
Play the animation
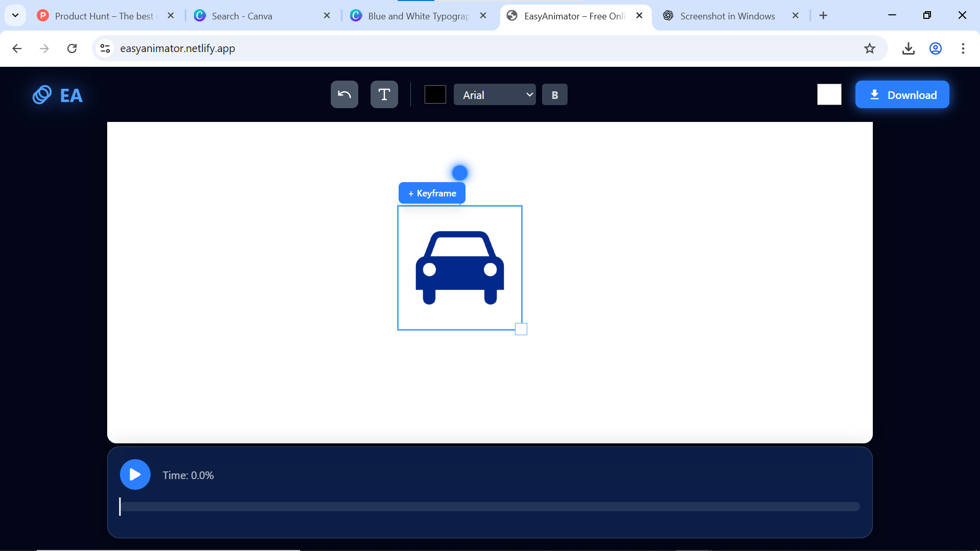(x=135, y=474)
